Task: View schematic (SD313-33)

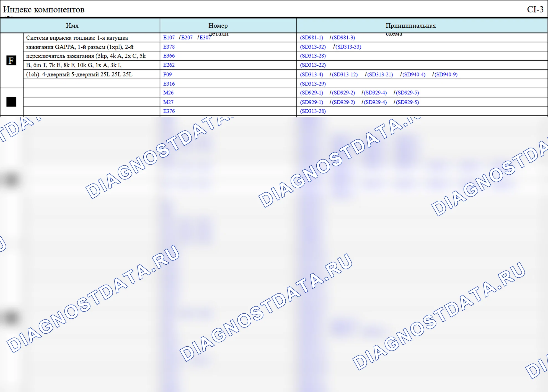Action: pyautogui.click(x=348, y=47)
